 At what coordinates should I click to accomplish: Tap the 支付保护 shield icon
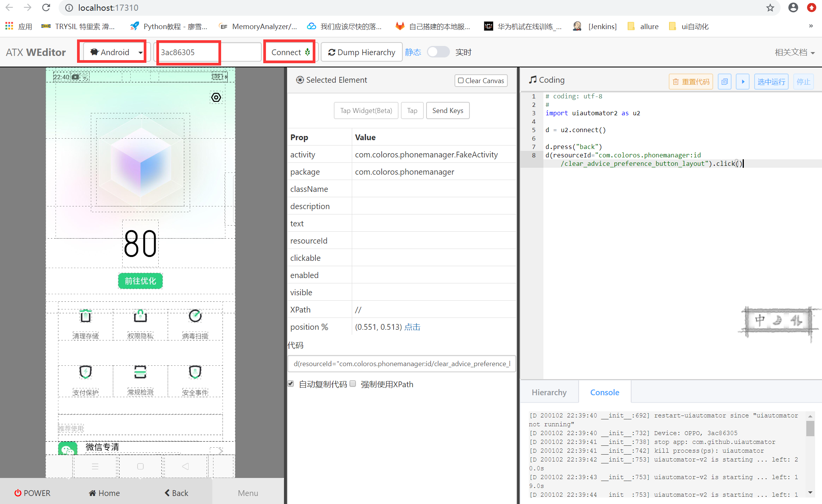tap(85, 372)
